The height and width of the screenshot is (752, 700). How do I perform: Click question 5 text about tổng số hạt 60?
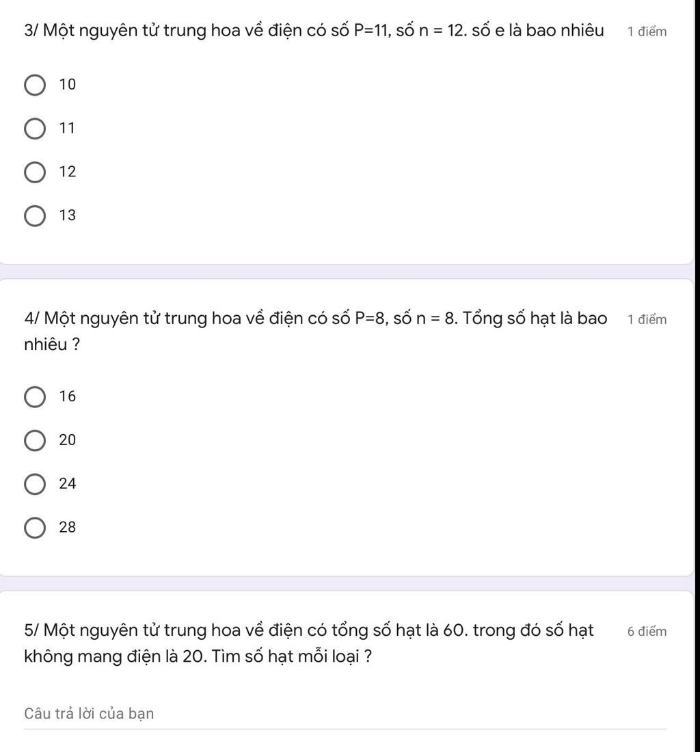tap(309, 643)
